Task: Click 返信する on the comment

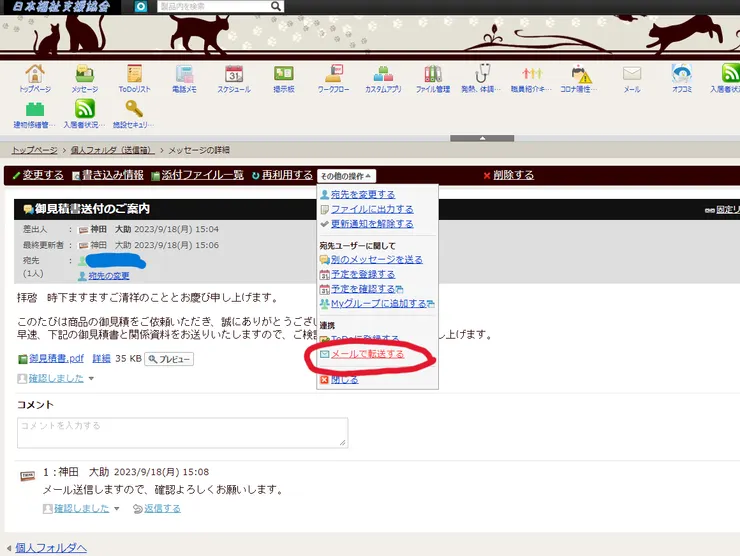Action: coord(162,508)
